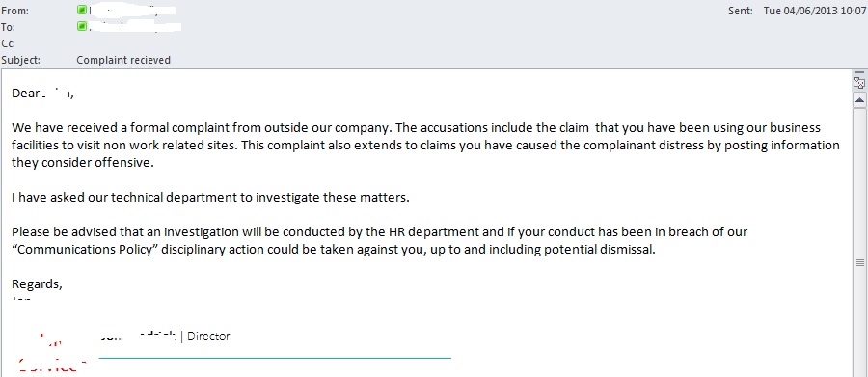Click the red company logo in the signature

pyautogui.click(x=53, y=353)
